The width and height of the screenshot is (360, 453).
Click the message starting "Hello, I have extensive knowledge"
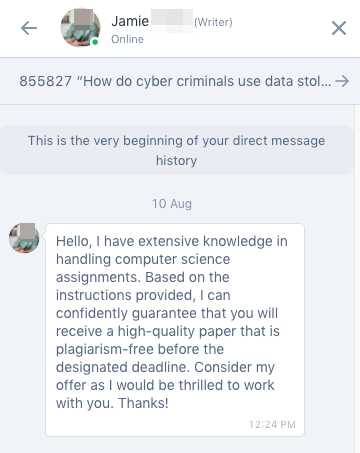point(175,330)
